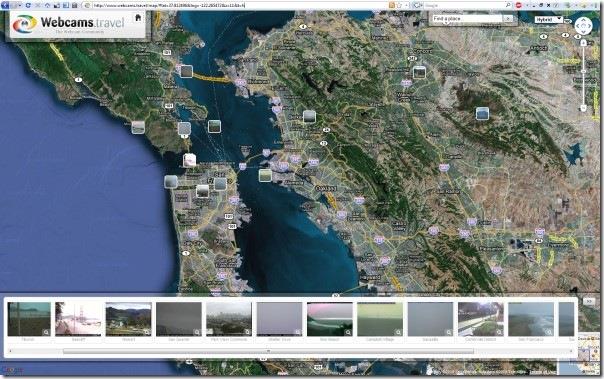Open the coastal surf webcam thumbnail

coord(531,319)
